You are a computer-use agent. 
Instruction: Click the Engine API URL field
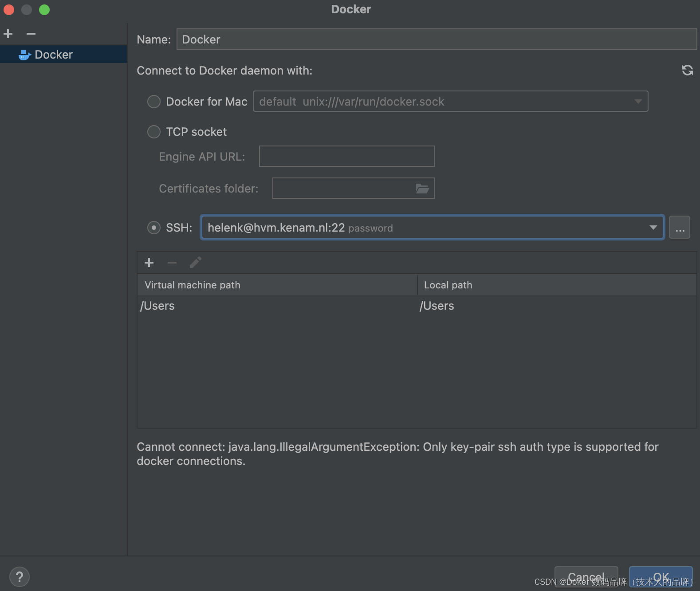pos(346,156)
